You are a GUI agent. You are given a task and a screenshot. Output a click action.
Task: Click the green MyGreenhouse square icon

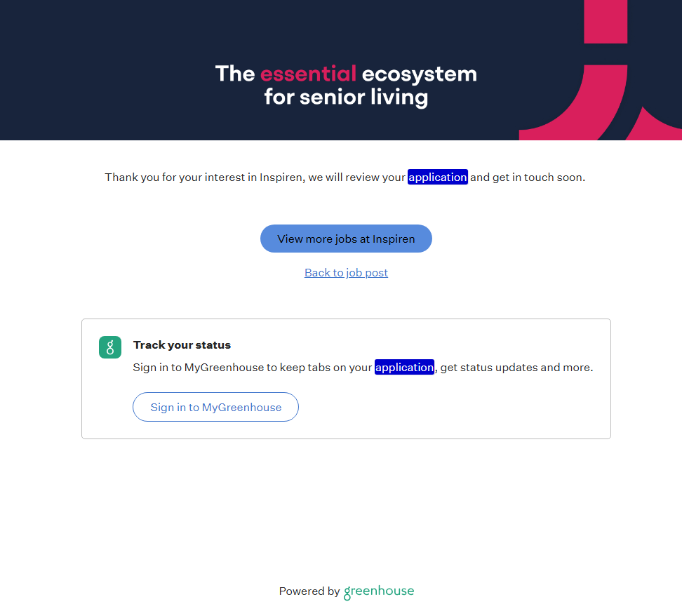tap(110, 347)
